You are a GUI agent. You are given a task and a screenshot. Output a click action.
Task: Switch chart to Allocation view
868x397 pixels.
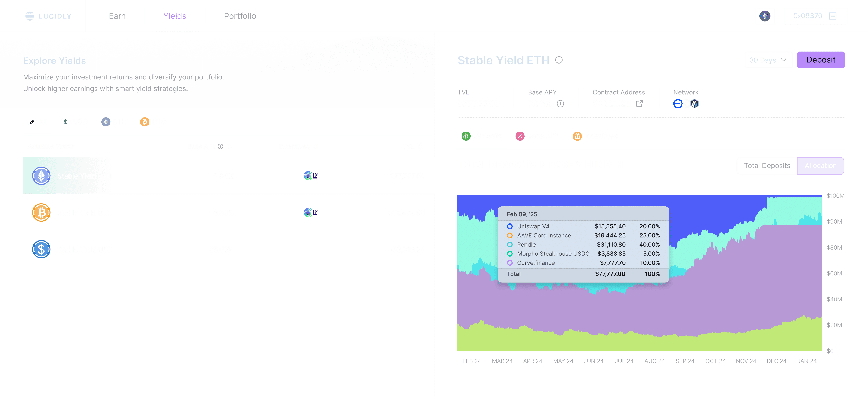821,166
